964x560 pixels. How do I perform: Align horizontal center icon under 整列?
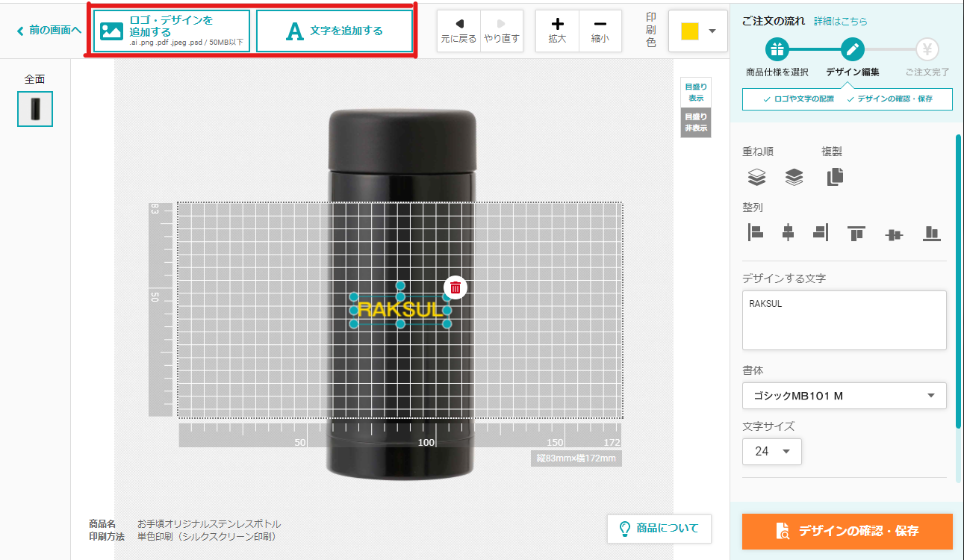click(788, 233)
